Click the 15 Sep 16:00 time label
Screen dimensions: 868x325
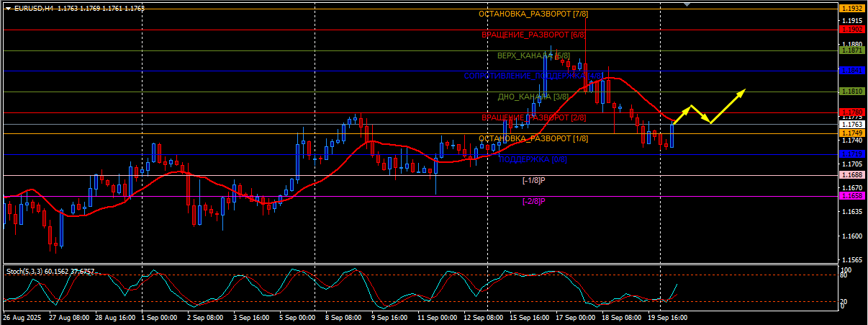point(530,317)
